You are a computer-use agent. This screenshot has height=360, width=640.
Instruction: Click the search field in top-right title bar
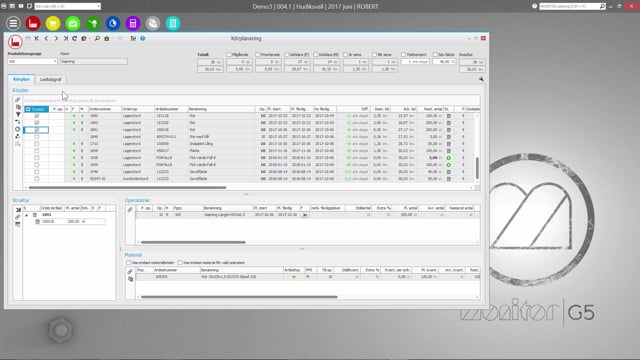[x=569, y=6]
